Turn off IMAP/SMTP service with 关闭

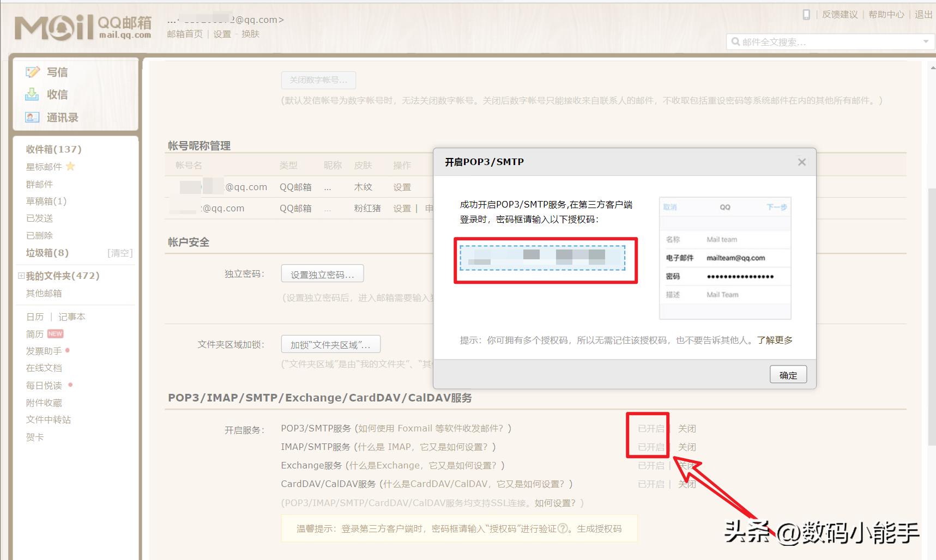(687, 447)
